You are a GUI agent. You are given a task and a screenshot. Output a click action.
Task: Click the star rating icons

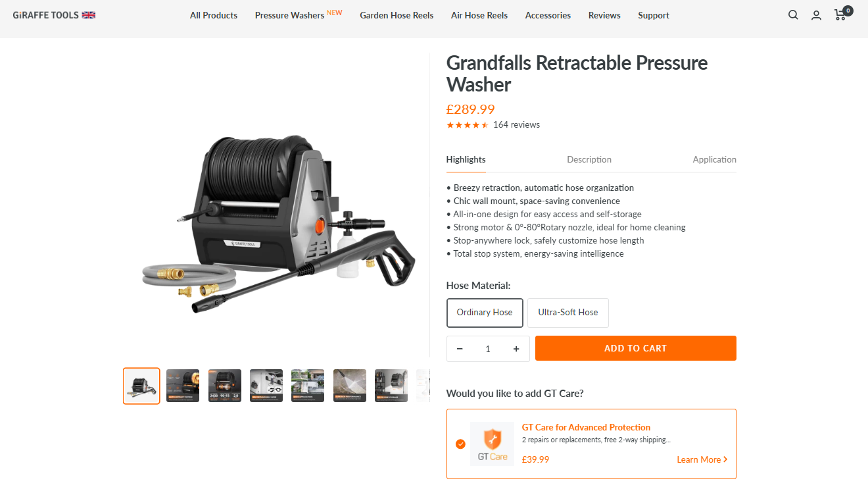point(468,125)
